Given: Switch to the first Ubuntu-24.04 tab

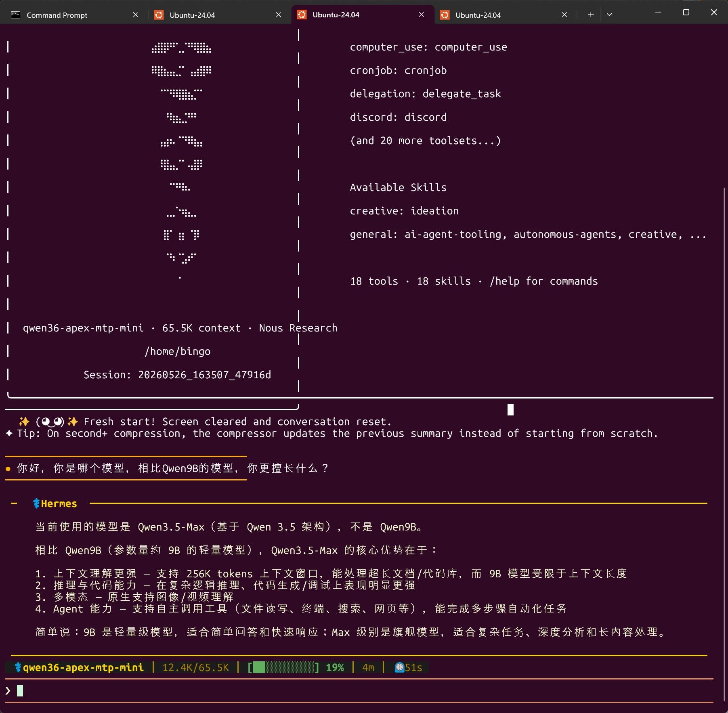Looking at the screenshot, I should click(x=218, y=15).
